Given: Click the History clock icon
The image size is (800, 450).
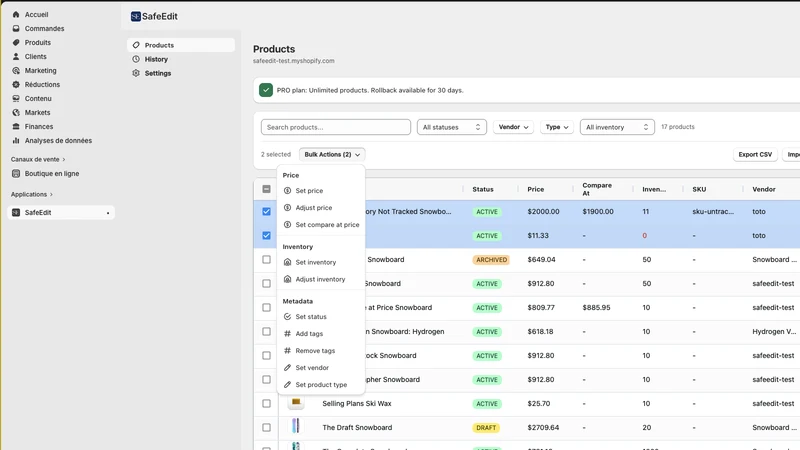Looking at the screenshot, I should [x=136, y=59].
